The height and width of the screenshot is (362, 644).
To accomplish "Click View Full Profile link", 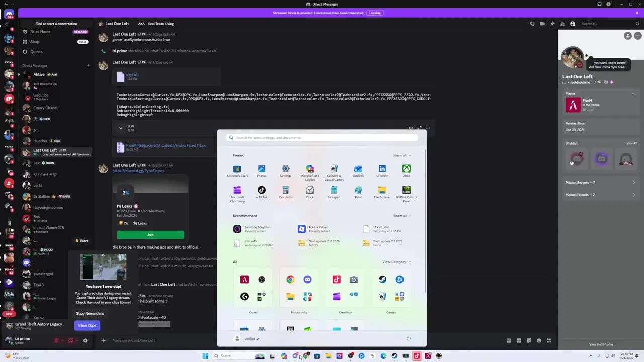I will pos(601,344).
